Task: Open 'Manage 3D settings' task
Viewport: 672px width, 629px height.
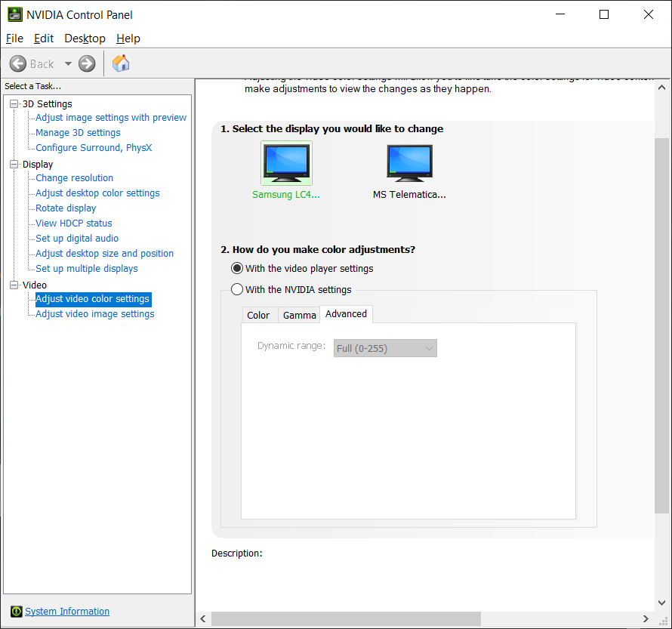Action: point(78,133)
